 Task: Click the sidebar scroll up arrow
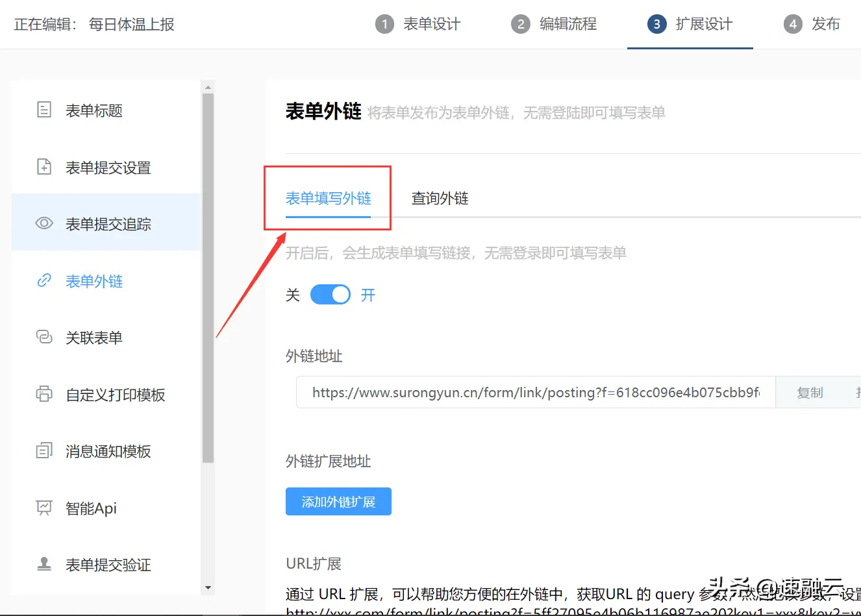coord(208,87)
